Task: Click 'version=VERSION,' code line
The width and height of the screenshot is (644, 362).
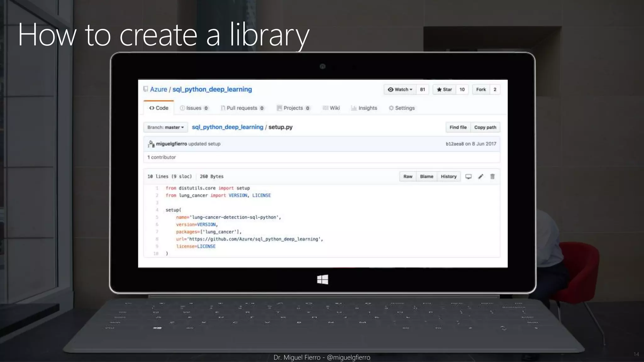Action: click(x=197, y=224)
